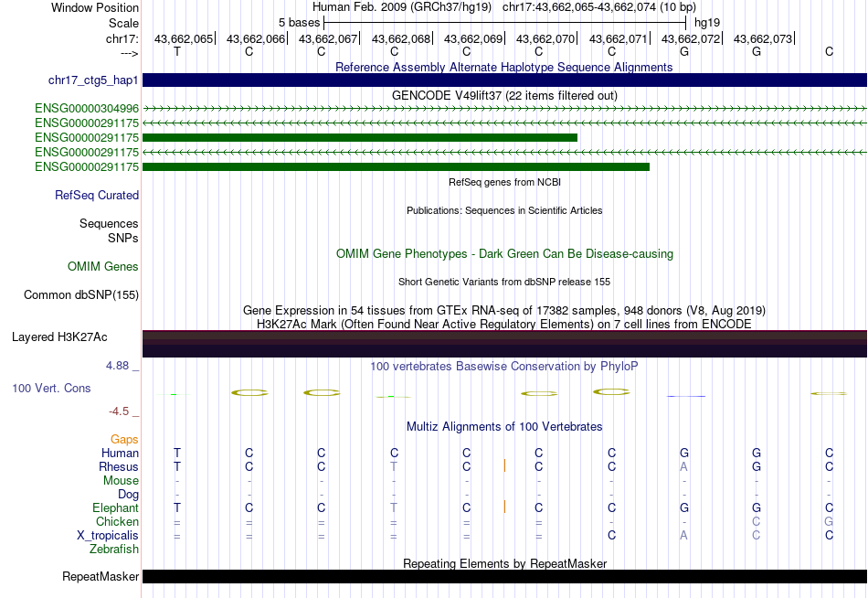This screenshot has height=598, width=868.
Task: Click the OMIM Gene Phenotypes track title
Action: click(x=504, y=254)
